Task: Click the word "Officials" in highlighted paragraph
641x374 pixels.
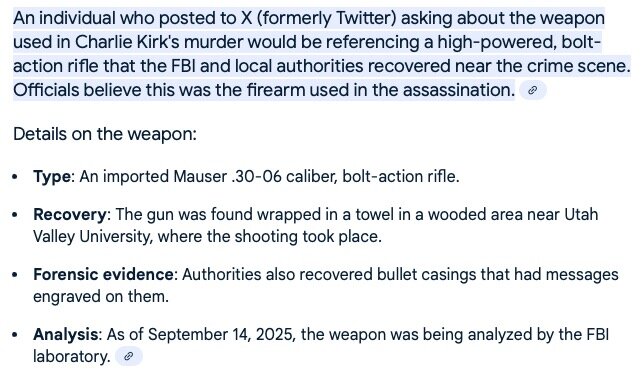Action: pos(46,90)
